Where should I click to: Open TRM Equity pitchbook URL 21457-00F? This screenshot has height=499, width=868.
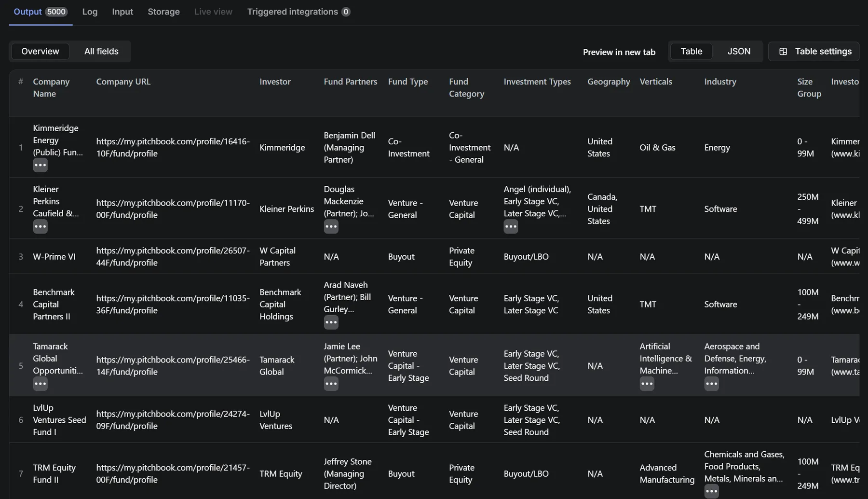click(173, 473)
